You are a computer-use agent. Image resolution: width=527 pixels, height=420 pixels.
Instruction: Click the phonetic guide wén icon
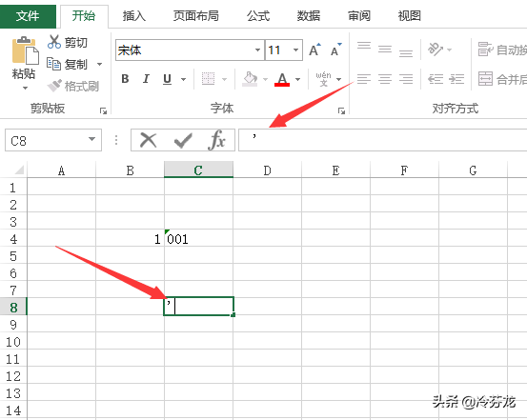tap(323, 79)
